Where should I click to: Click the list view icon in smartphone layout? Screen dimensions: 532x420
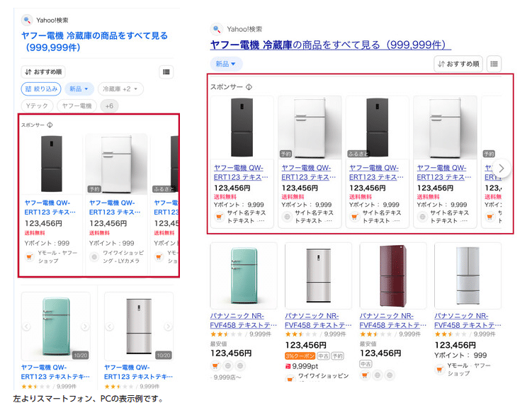click(x=166, y=72)
